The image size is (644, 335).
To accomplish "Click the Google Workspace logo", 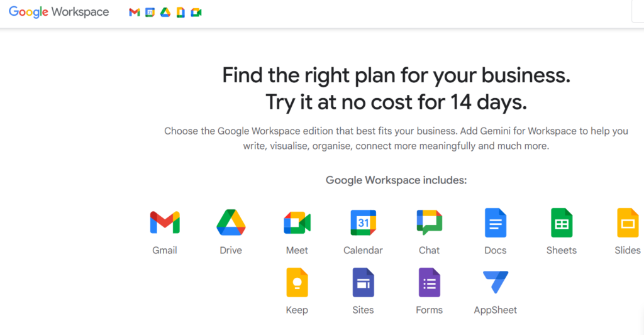I will pyautogui.click(x=58, y=13).
